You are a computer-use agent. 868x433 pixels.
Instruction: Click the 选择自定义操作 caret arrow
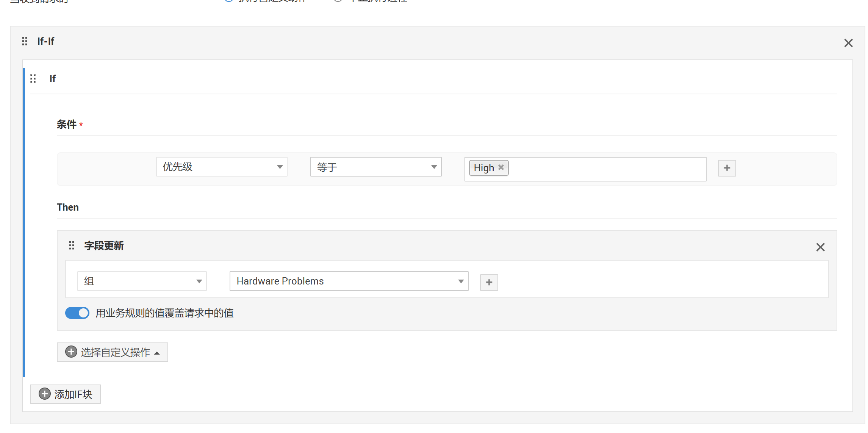(x=157, y=353)
